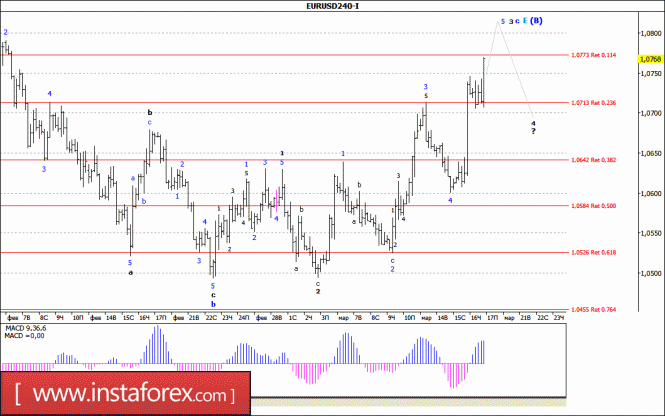Select the '1,0584 Ret 0,500' Fibonacci label
The height and width of the screenshot is (416, 665).
click(594, 206)
